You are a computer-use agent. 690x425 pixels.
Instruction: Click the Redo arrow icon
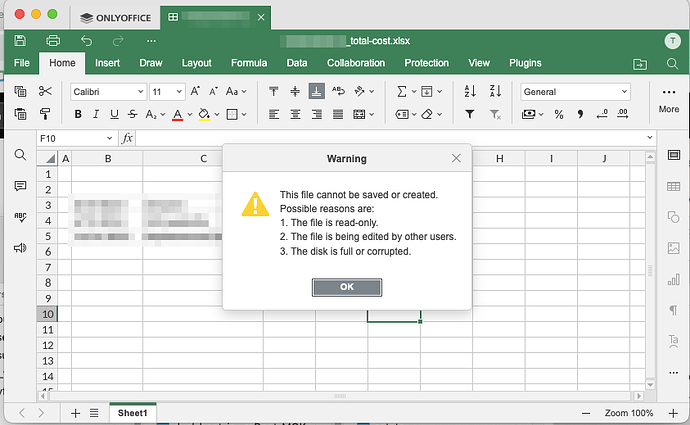[118, 41]
